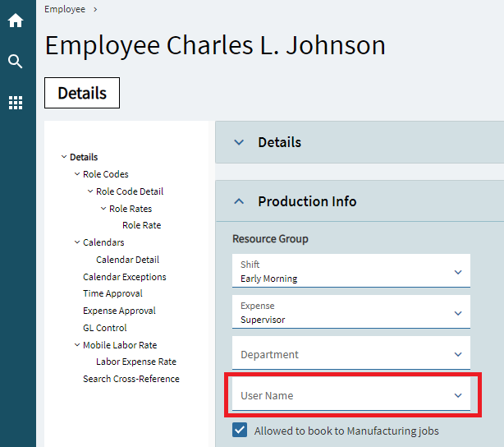Viewport: 504px width, 447px height.
Task: Open the apps grid menu icon
Action: [x=16, y=103]
